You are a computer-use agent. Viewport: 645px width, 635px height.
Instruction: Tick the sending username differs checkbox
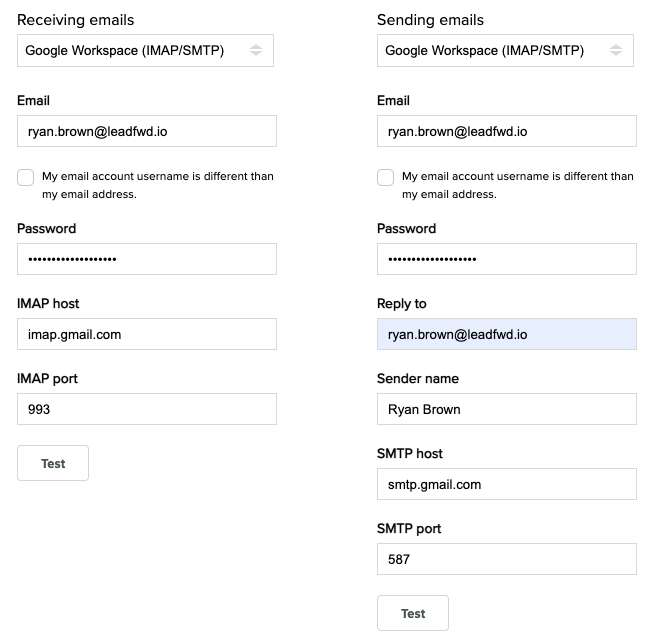[385, 178]
